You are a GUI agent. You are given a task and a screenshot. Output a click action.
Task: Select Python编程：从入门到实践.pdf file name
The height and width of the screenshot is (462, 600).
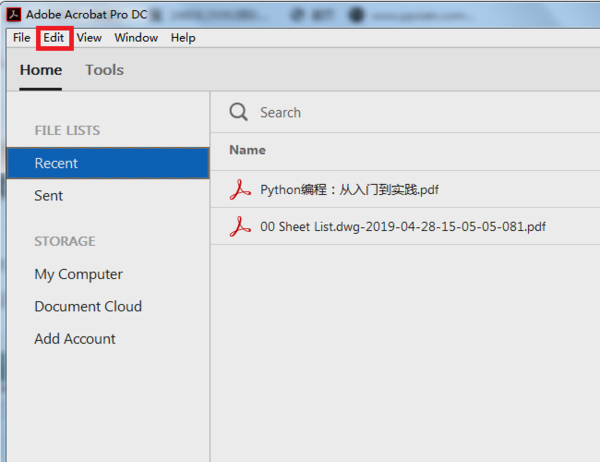coord(349,189)
